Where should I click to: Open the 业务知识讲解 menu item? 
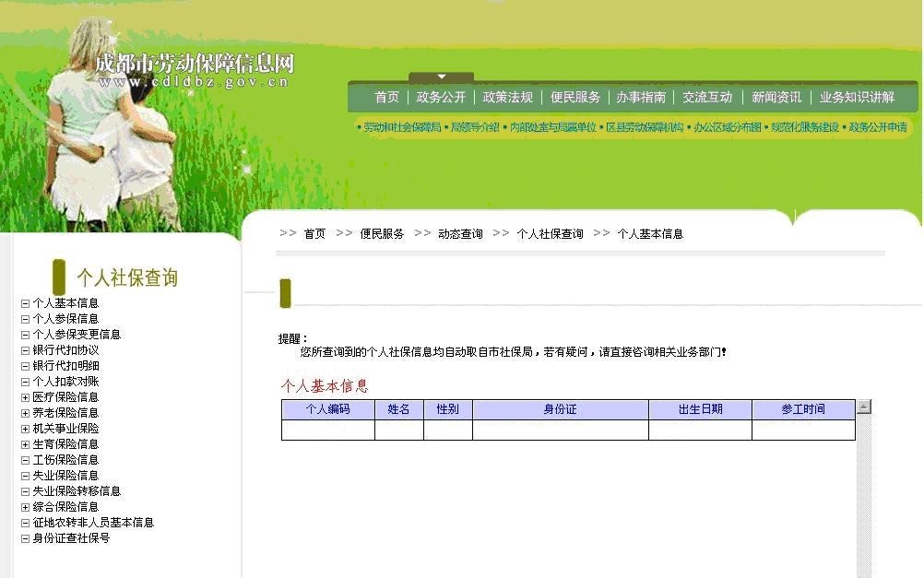(x=857, y=96)
